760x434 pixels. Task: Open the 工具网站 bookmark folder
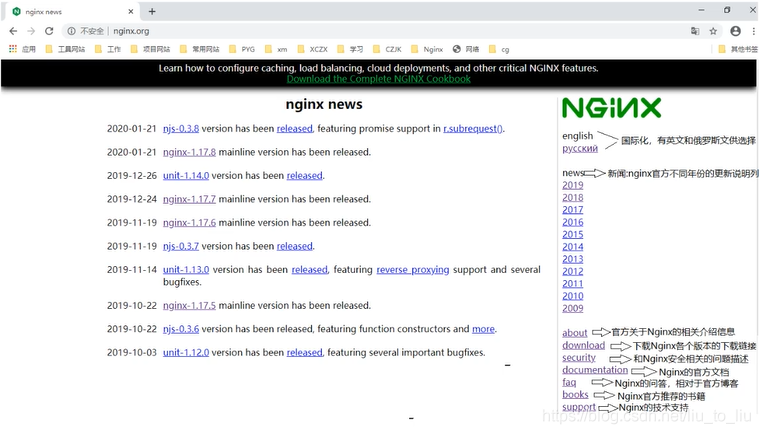click(x=65, y=49)
